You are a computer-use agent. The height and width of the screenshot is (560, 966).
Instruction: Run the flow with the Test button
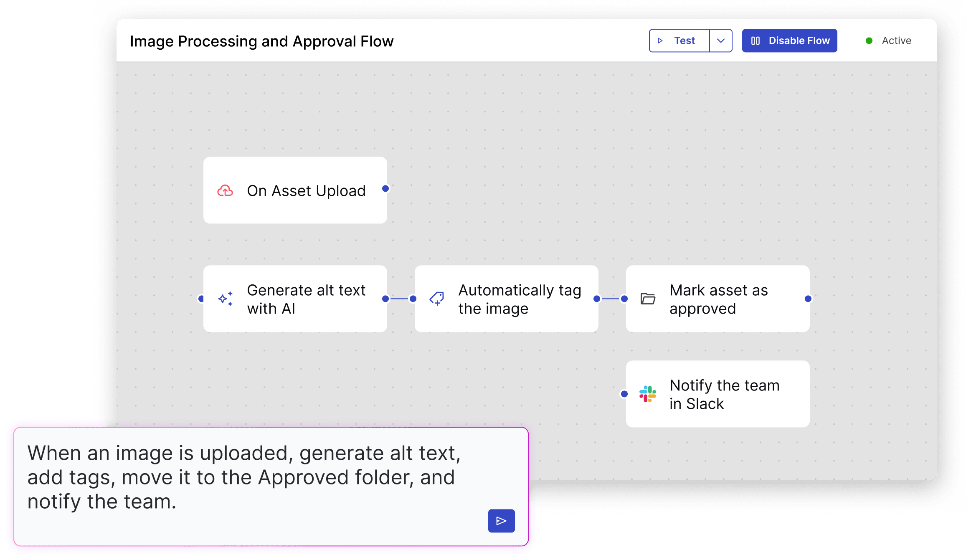coord(684,41)
